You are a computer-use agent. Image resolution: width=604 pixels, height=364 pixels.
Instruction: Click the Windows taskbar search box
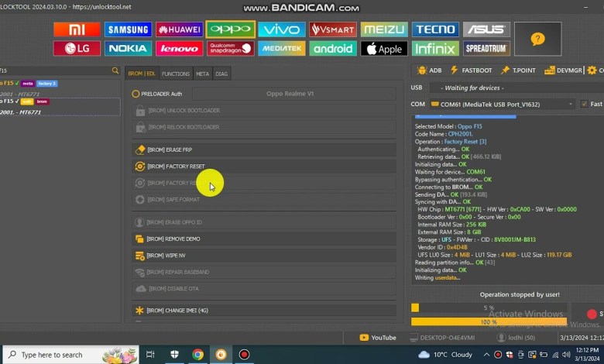click(71, 355)
